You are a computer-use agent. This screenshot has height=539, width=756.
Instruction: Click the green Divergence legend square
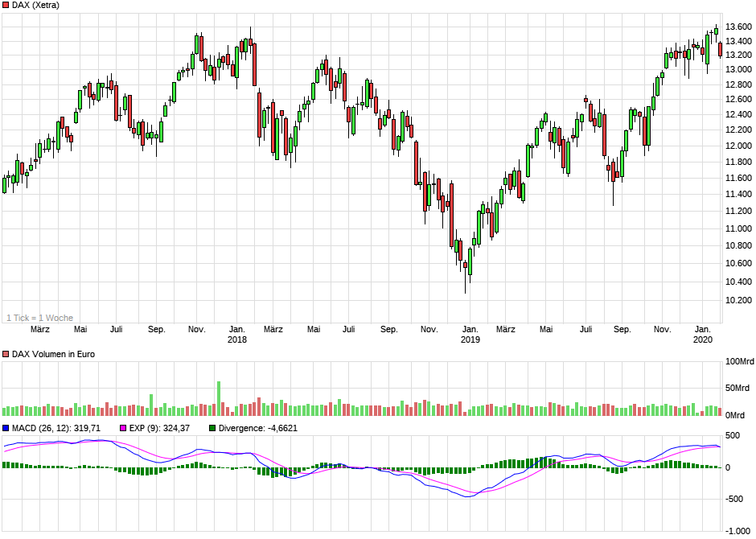(211, 429)
